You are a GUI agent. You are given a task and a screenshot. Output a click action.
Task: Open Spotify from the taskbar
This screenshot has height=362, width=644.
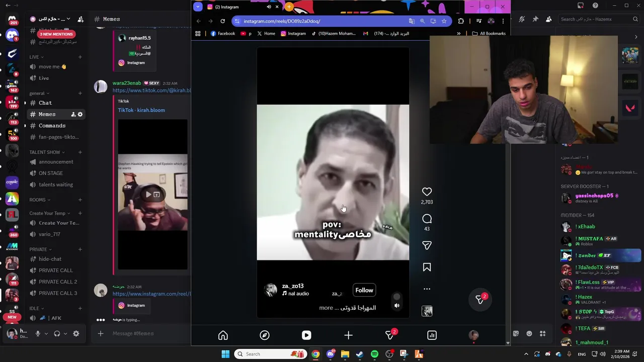[374, 354]
